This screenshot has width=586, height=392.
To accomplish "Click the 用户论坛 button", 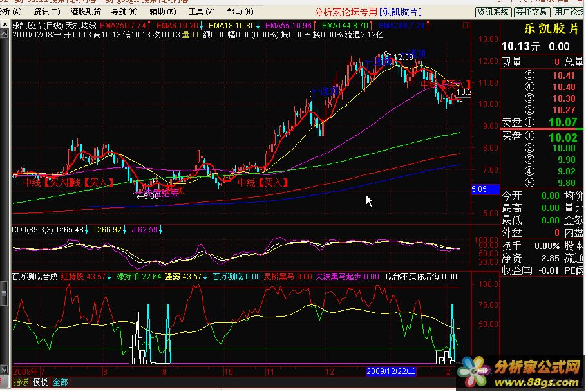I will (x=569, y=12).
